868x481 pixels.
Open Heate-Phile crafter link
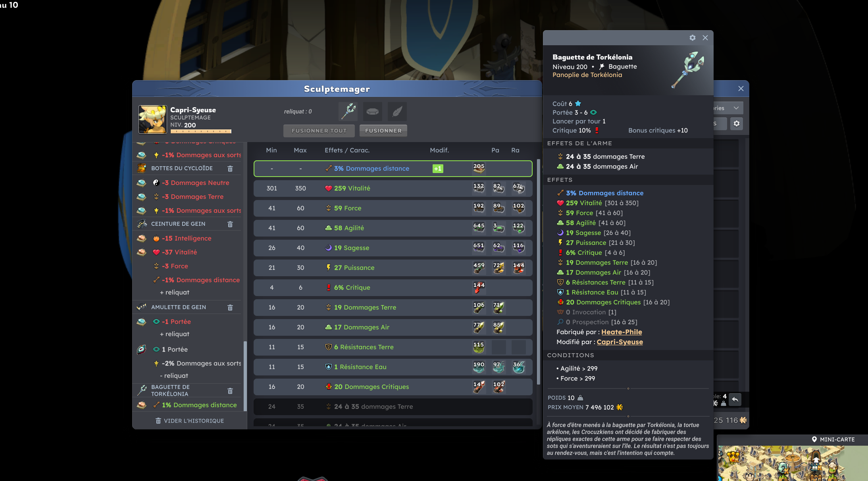(622, 332)
